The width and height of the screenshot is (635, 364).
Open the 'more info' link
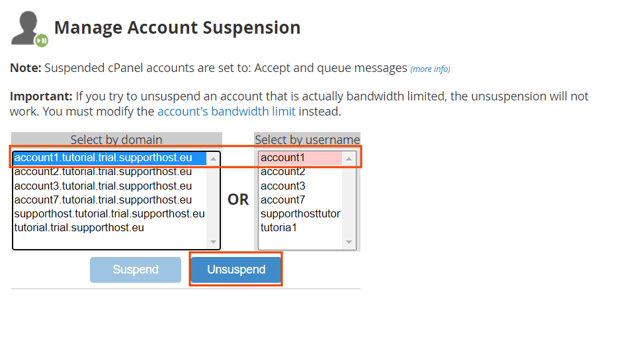point(430,69)
